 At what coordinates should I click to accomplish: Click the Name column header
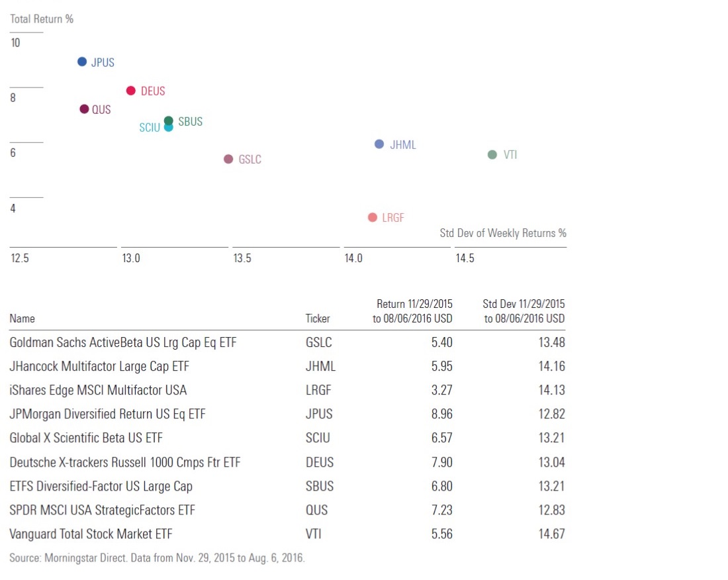22,318
